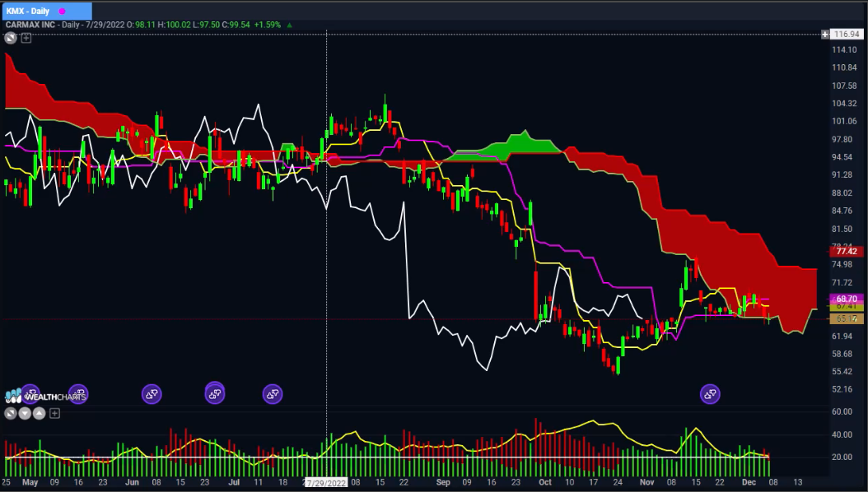This screenshot has height=492, width=868.
Task: Click the 97.80 price axis value
Action: [x=842, y=139]
